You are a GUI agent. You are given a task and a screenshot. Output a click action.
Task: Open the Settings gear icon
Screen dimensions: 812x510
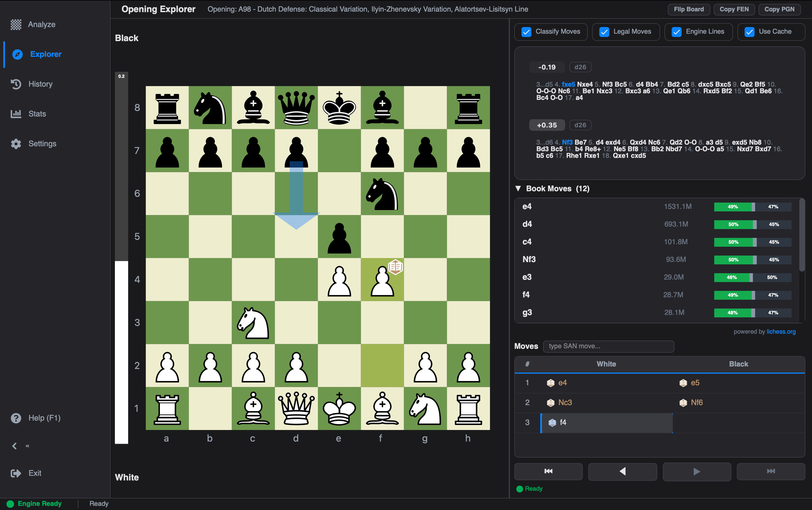coord(16,144)
